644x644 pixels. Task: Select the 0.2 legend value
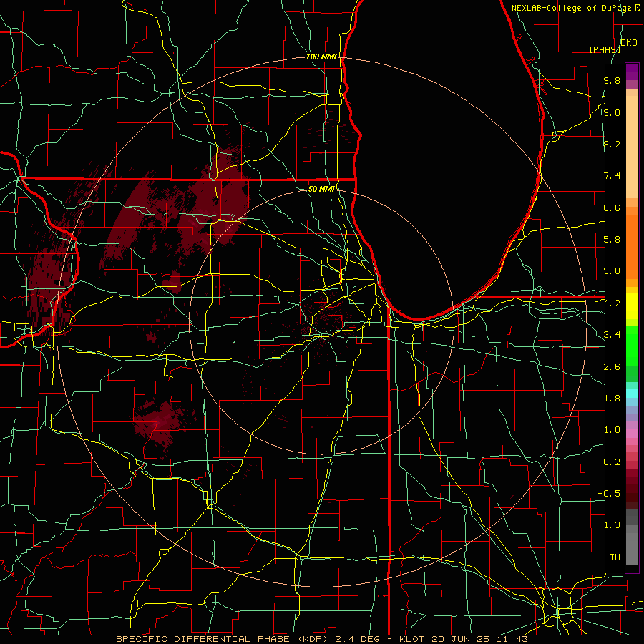point(612,462)
